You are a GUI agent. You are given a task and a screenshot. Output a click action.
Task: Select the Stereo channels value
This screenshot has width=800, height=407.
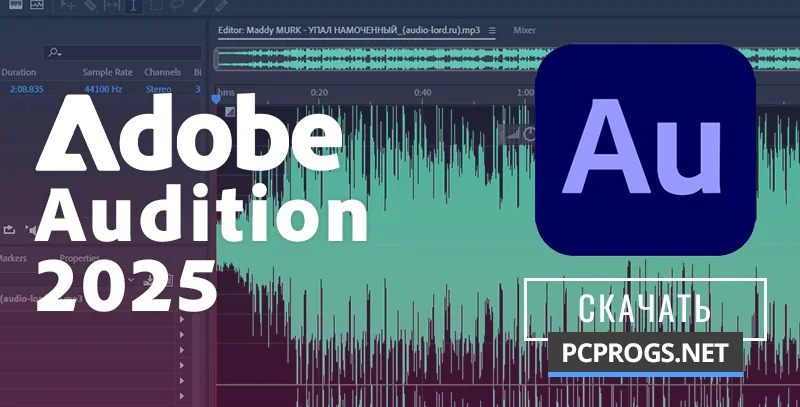tap(158, 89)
